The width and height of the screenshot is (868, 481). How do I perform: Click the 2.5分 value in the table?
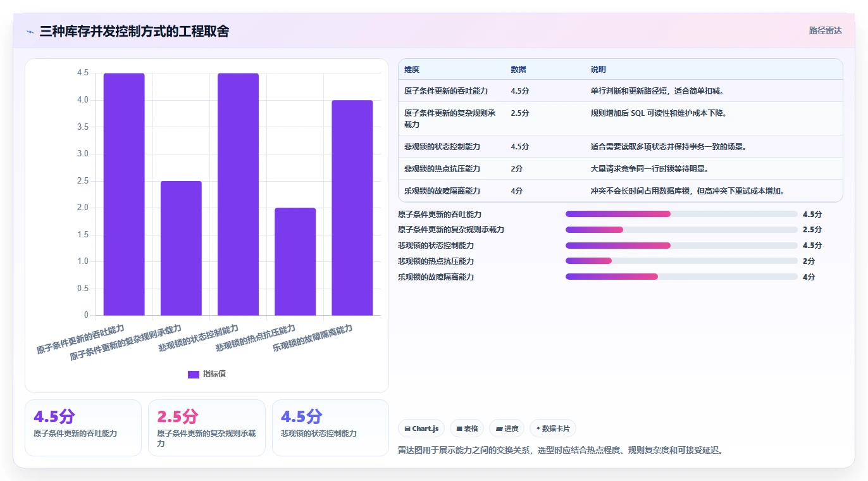(x=520, y=113)
